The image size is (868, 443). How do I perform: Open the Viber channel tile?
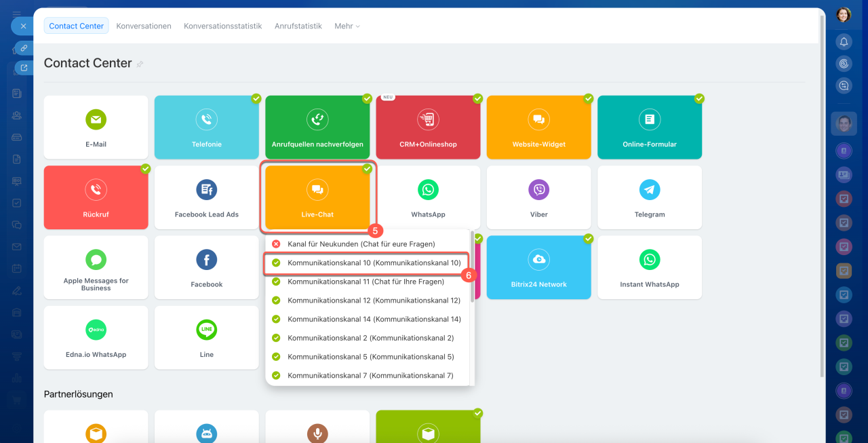[538, 197]
